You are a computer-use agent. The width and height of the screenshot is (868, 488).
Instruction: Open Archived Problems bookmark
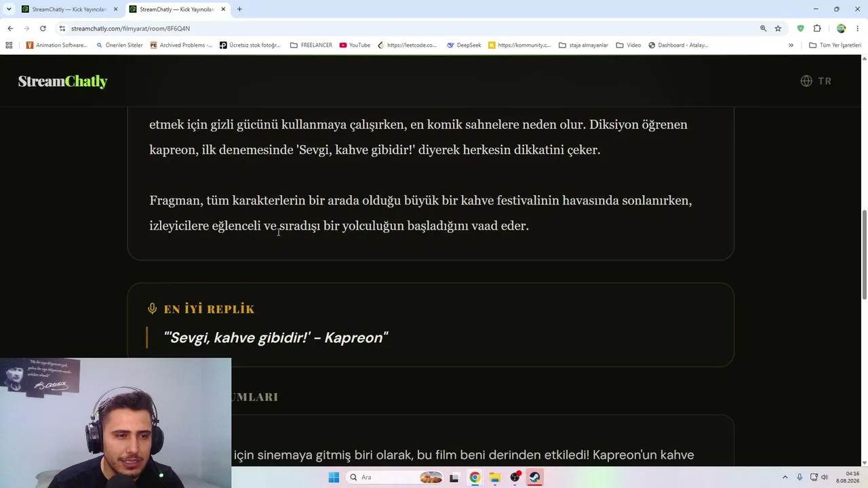coord(181,45)
